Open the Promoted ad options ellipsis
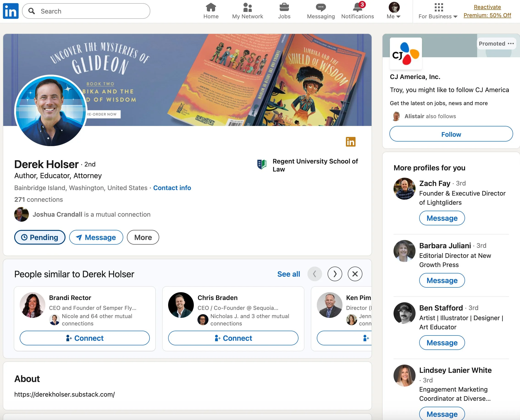 [x=511, y=44]
